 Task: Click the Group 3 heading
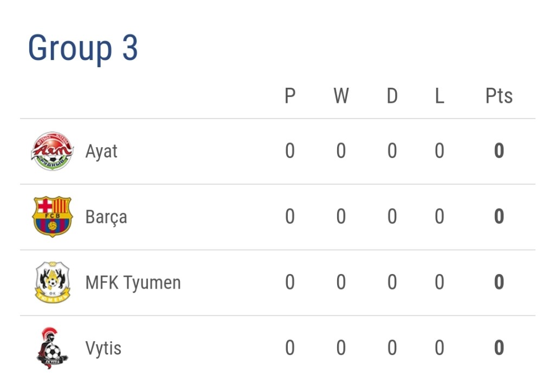[x=83, y=48]
